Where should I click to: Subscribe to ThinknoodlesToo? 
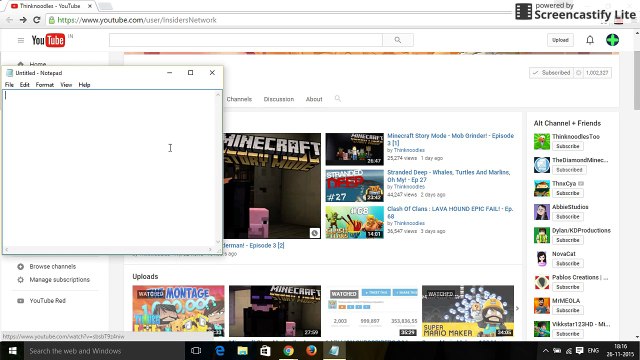[567, 146]
